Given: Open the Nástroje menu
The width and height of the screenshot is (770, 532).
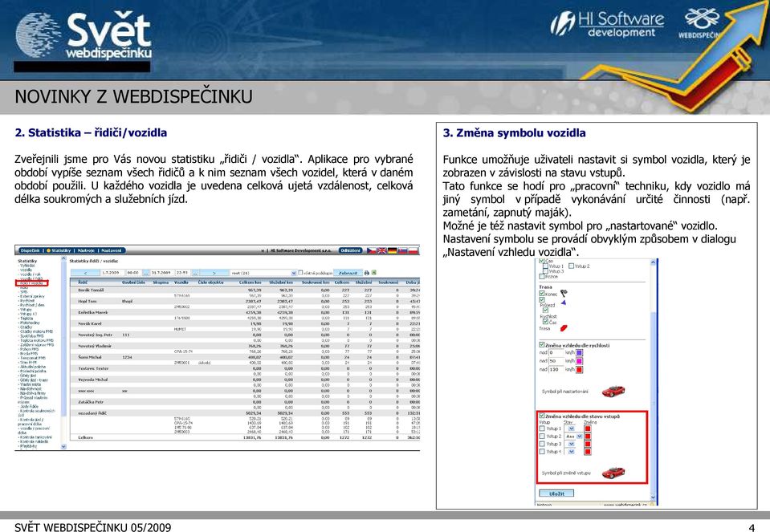Looking at the screenshot, I should point(86,251).
